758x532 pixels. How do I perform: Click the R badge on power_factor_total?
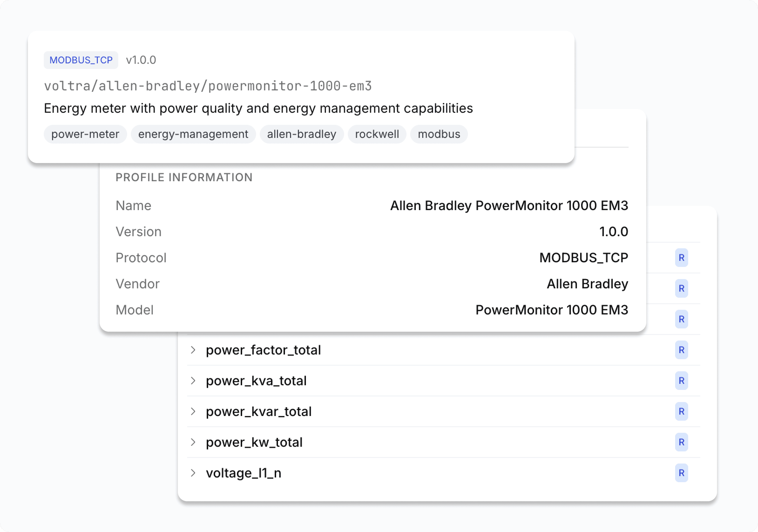[681, 350]
